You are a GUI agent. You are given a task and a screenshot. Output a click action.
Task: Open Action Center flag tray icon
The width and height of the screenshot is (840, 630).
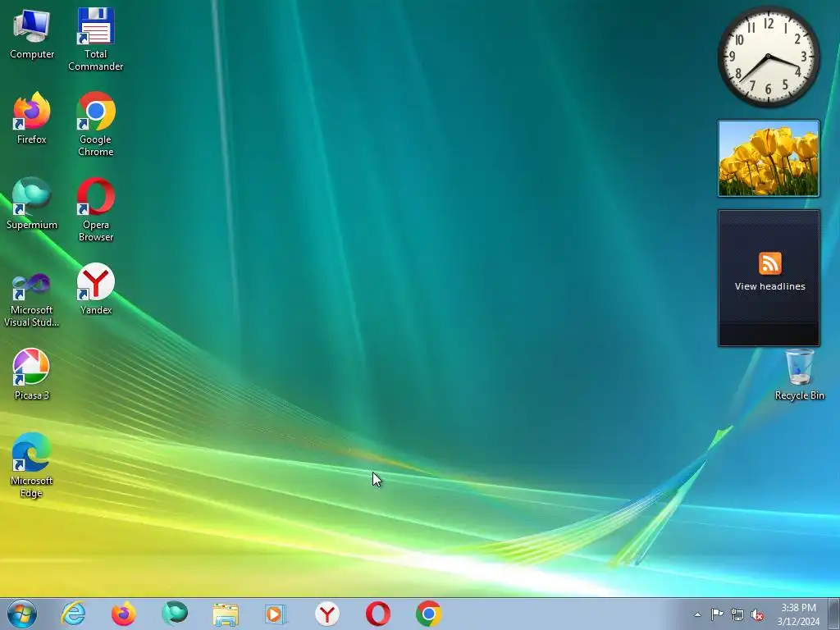(717, 614)
